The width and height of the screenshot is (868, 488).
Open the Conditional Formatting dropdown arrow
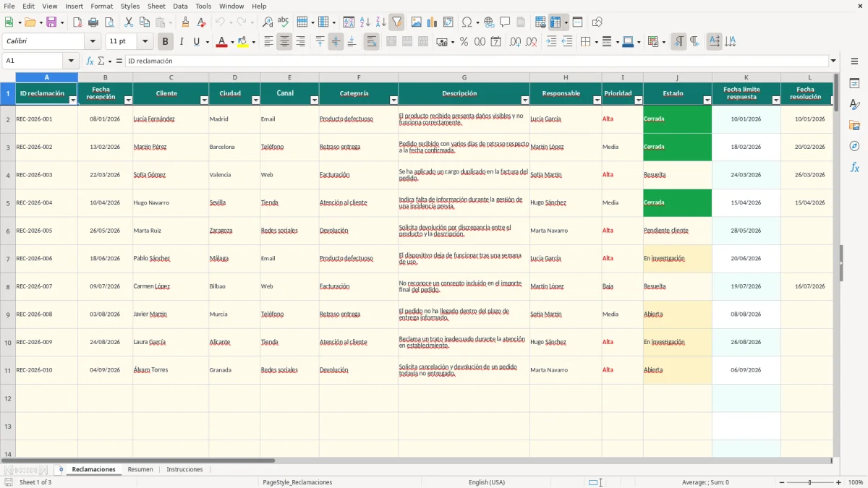[663, 42]
